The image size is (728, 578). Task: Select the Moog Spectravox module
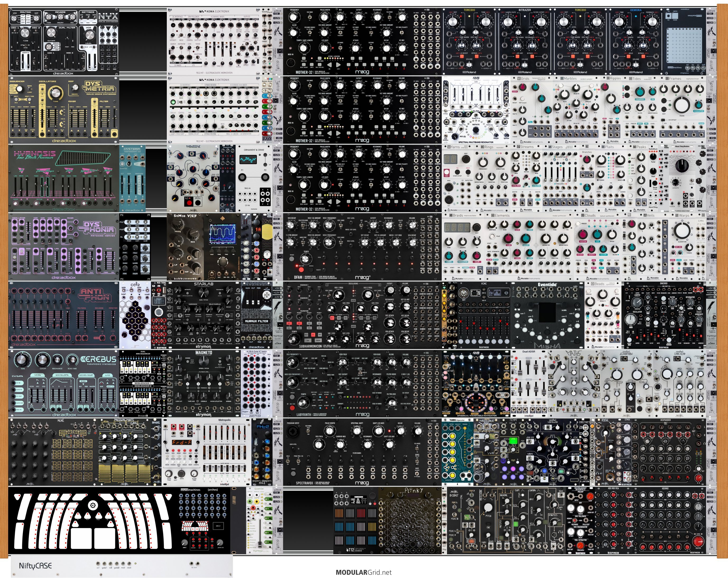pos(362,453)
